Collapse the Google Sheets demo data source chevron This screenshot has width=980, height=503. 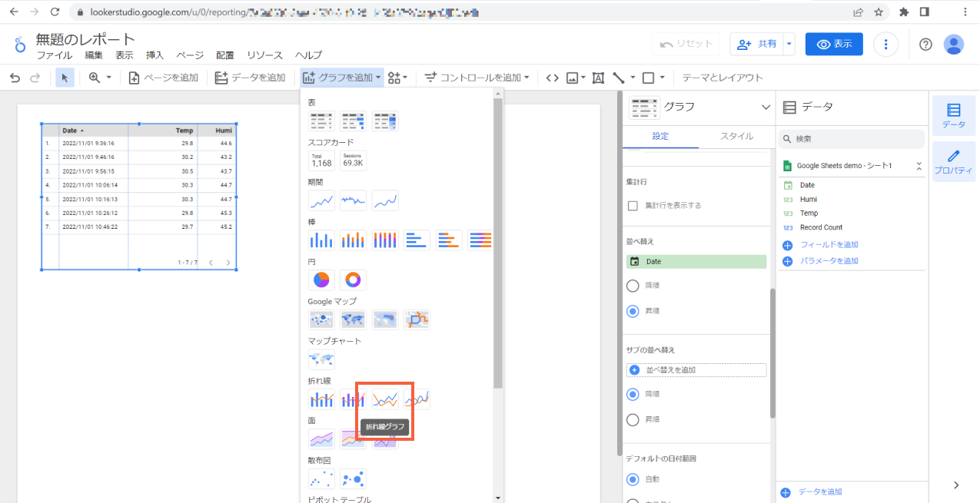point(918,165)
